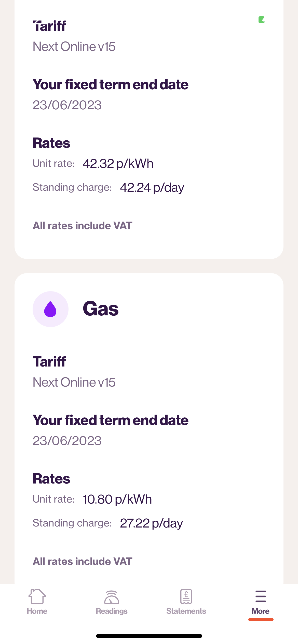Tap the Gas card's Next Online v15 tariff
The width and height of the screenshot is (298, 644).
point(74,382)
